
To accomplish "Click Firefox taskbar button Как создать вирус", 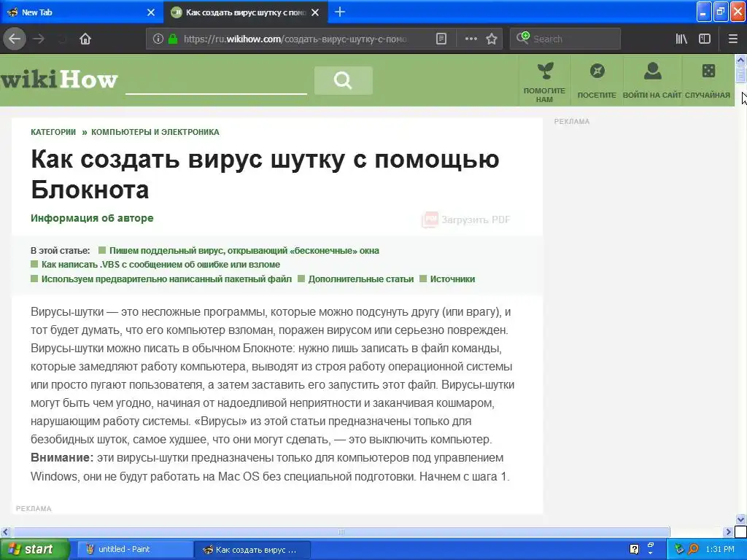I will click(252, 549).
